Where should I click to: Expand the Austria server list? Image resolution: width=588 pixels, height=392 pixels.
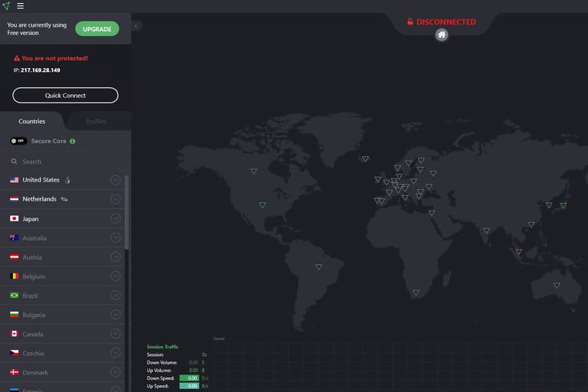click(116, 257)
